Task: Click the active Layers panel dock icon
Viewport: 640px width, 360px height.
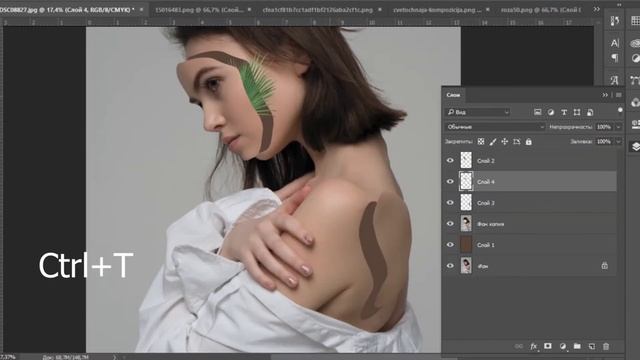Action: click(636, 146)
